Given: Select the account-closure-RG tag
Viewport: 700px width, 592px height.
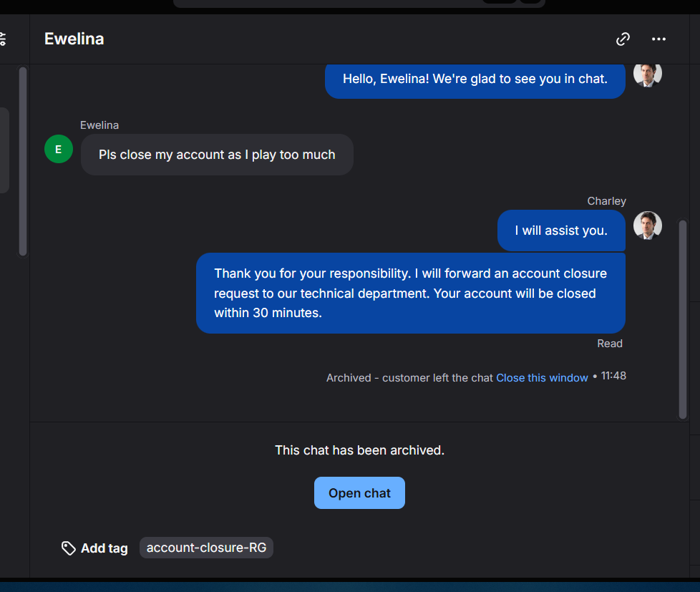Looking at the screenshot, I should point(206,548).
